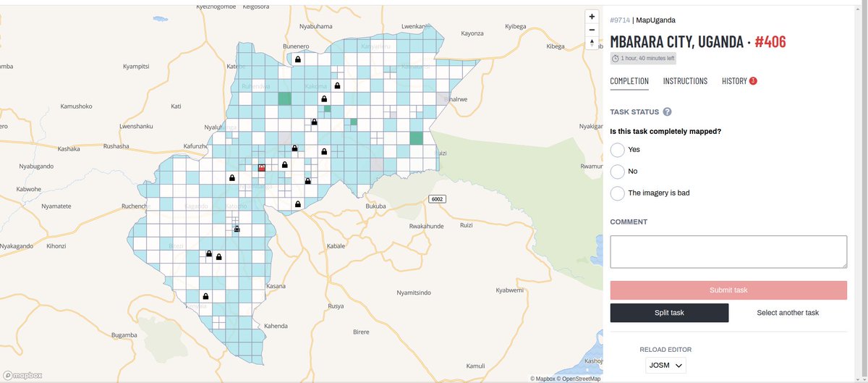Click the Kasana map label
Image resolution: width=868 pixels, height=383 pixels.
276,286
